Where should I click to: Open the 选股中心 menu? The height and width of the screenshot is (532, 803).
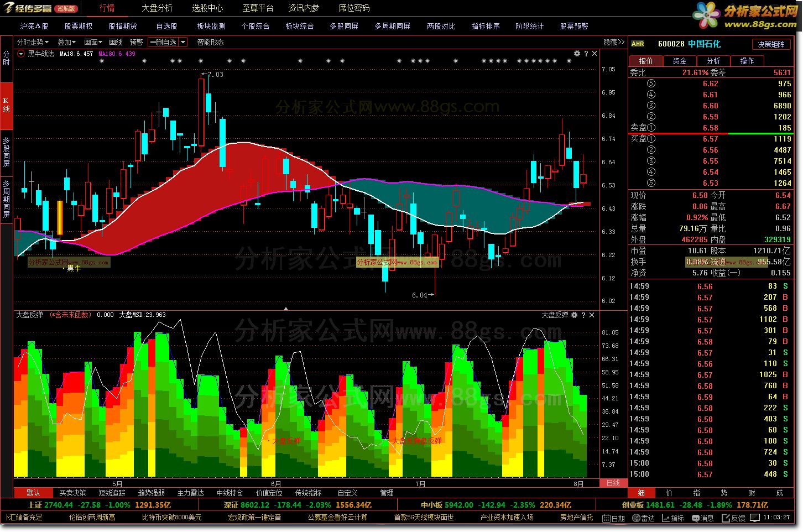[x=207, y=8]
